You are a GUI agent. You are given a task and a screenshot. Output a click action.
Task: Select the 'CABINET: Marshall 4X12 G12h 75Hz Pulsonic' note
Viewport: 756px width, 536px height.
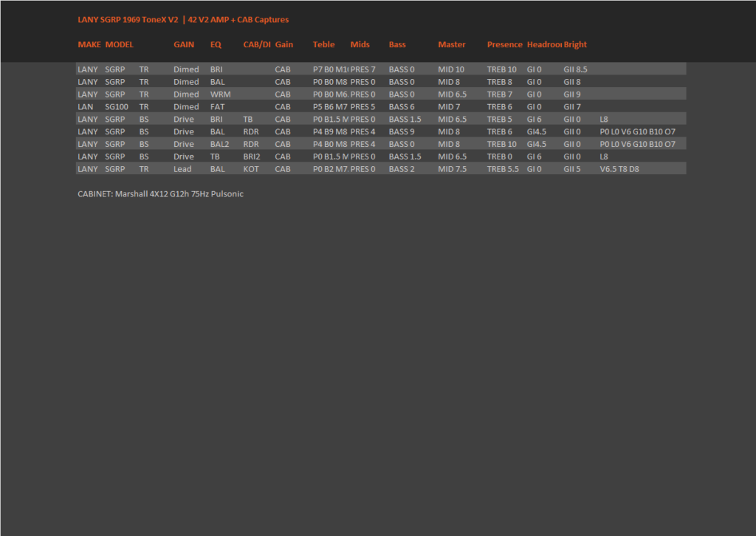tap(160, 193)
